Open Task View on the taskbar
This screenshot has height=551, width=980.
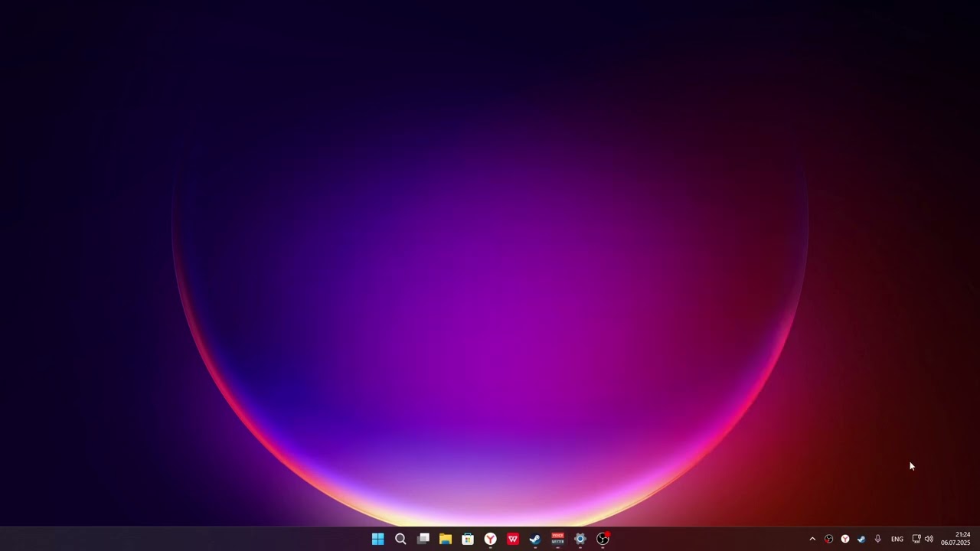pos(423,539)
